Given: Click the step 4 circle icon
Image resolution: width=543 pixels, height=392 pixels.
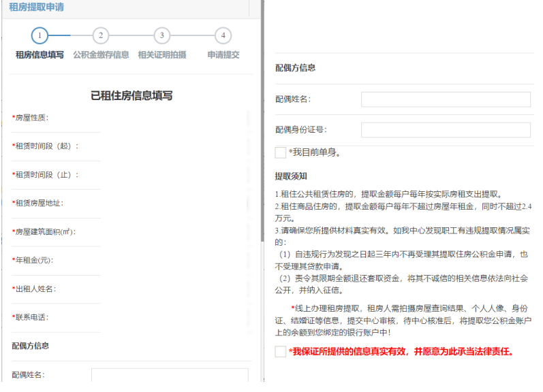Looking at the screenshot, I should point(223,35).
